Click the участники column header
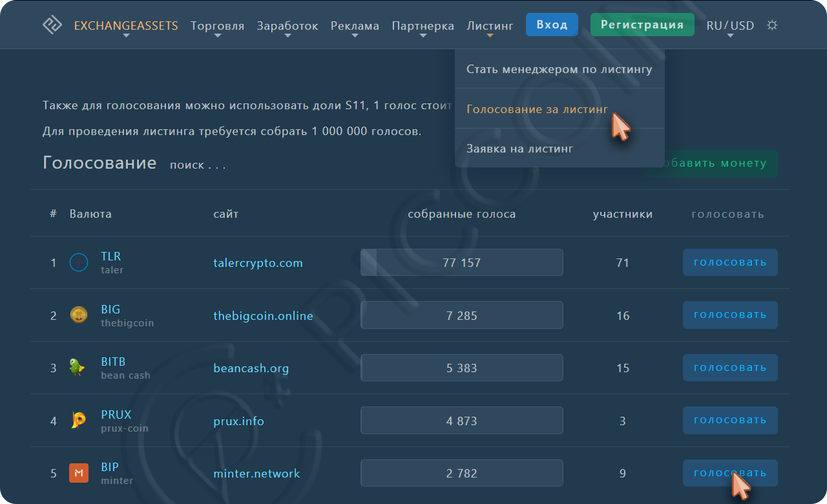The height and width of the screenshot is (504, 827). pos(623,214)
